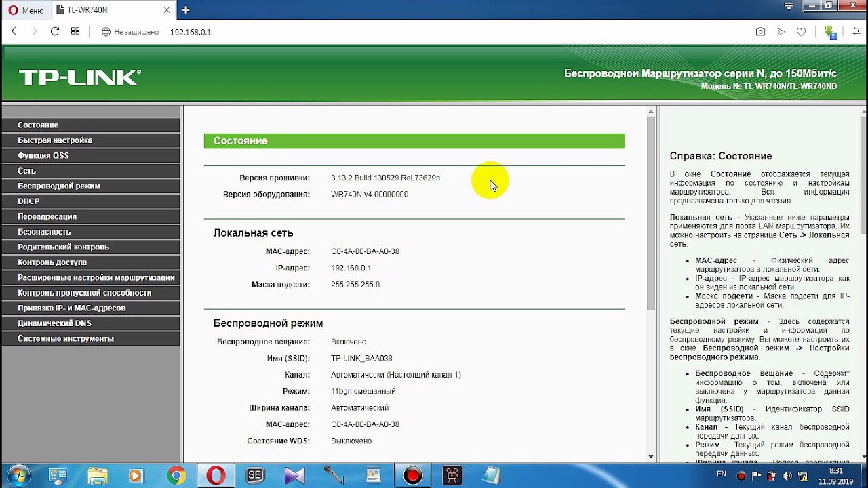The width and height of the screenshot is (868, 488).
Task: Expand Контроль пропускной способности section
Action: (91, 293)
